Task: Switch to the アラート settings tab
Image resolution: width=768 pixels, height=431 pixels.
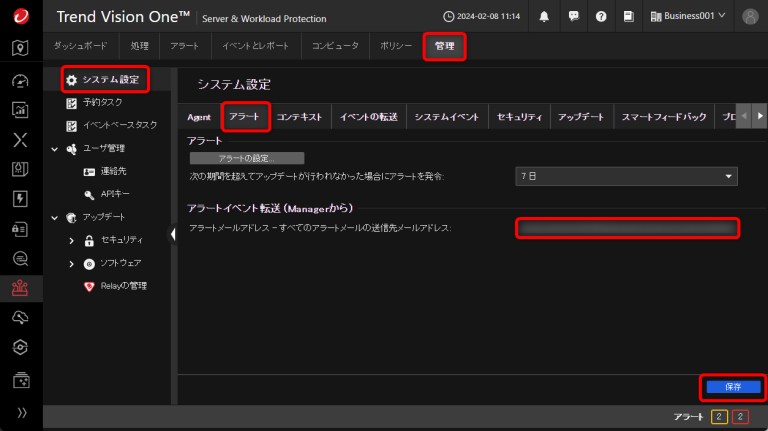Action: coord(245,117)
